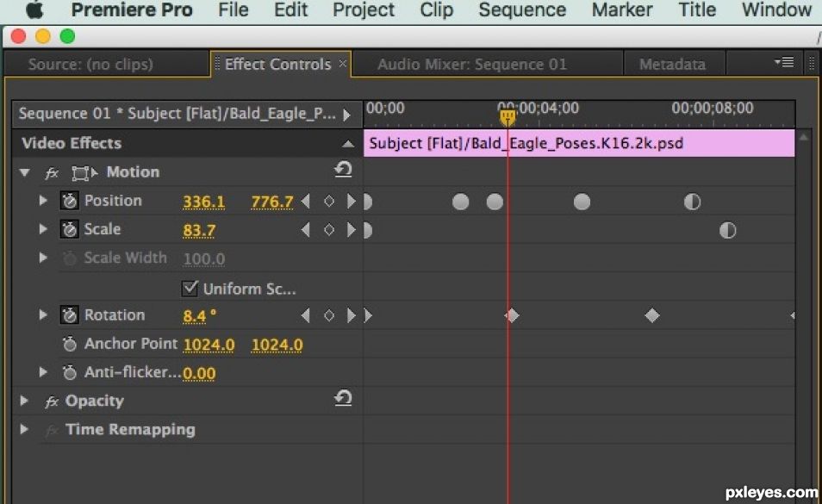822x504 pixels.
Task: Open the panel flyout menu icon
Action: click(x=784, y=62)
